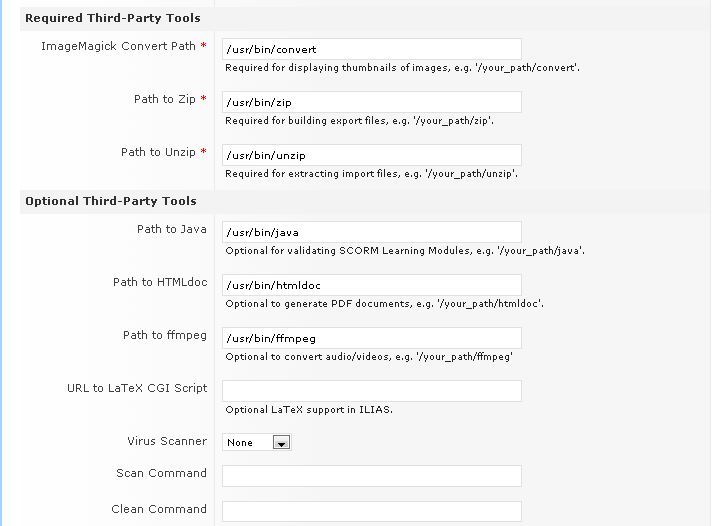
Task: Click the Virus Scanner label
Action: coord(167,441)
